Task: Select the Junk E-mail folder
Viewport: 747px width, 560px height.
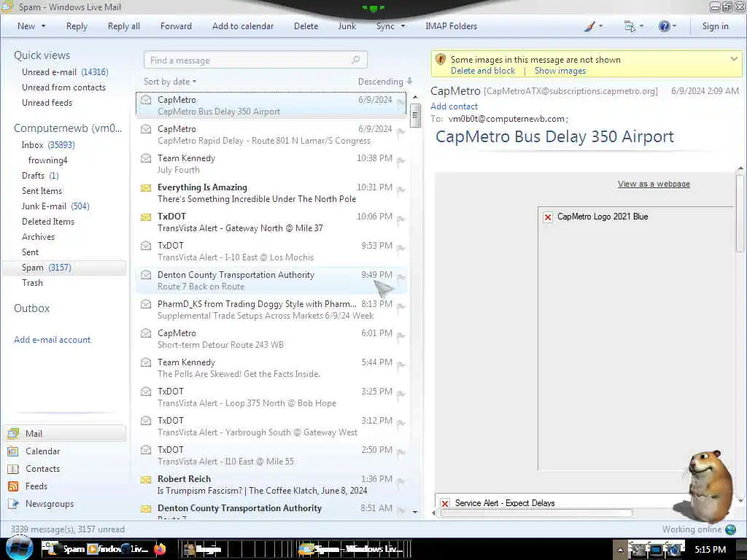Action: pyautogui.click(x=55, y=206)
